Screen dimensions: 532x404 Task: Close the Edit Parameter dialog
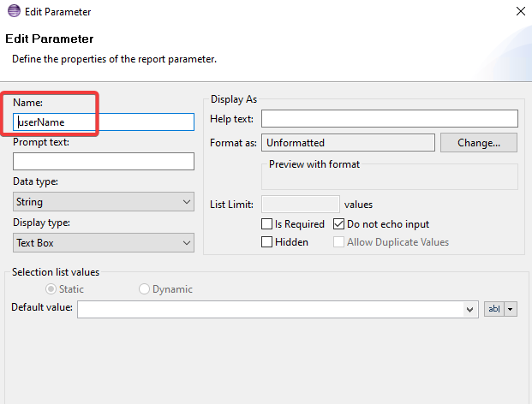521,12
